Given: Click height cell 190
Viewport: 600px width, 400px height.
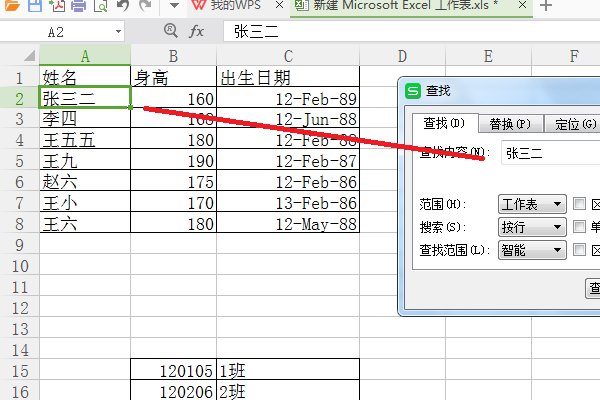Looking at the screenshot, I should tap(173, 160).
